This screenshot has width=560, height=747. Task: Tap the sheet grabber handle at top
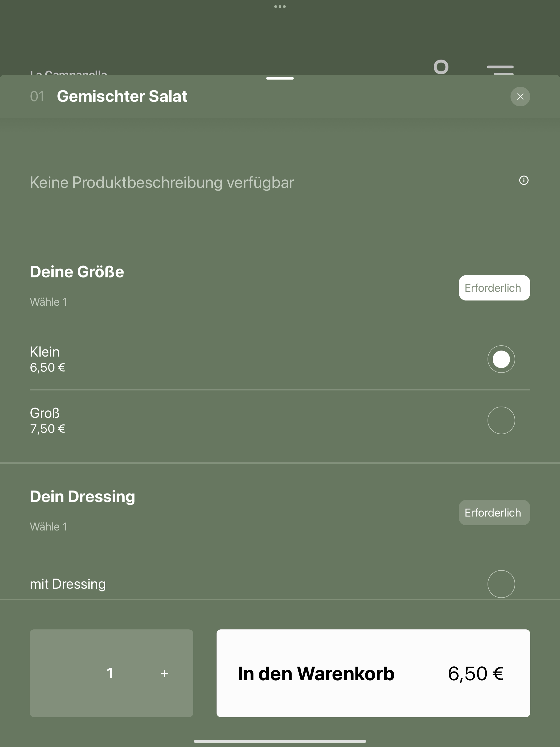coord(280,78)
